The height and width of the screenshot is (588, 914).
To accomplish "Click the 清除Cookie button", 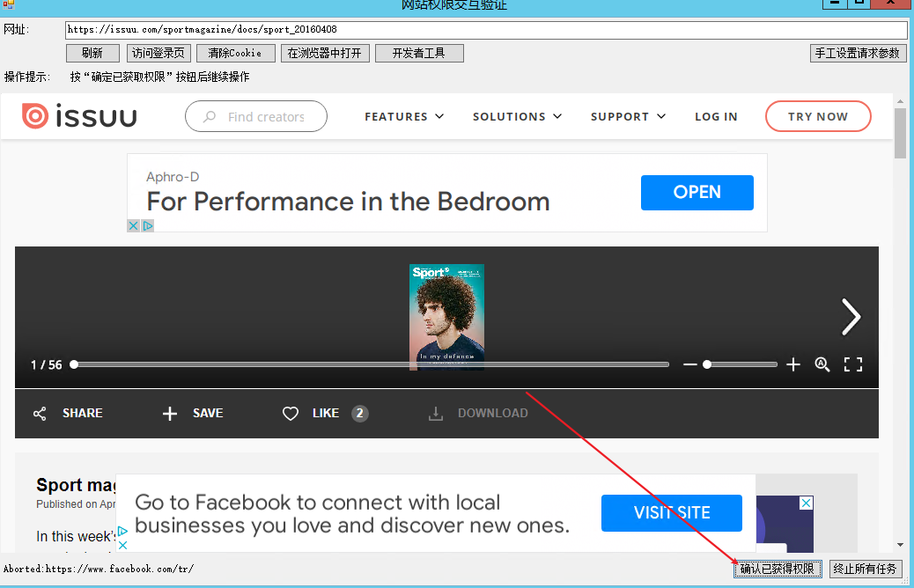I will point(235,54).
